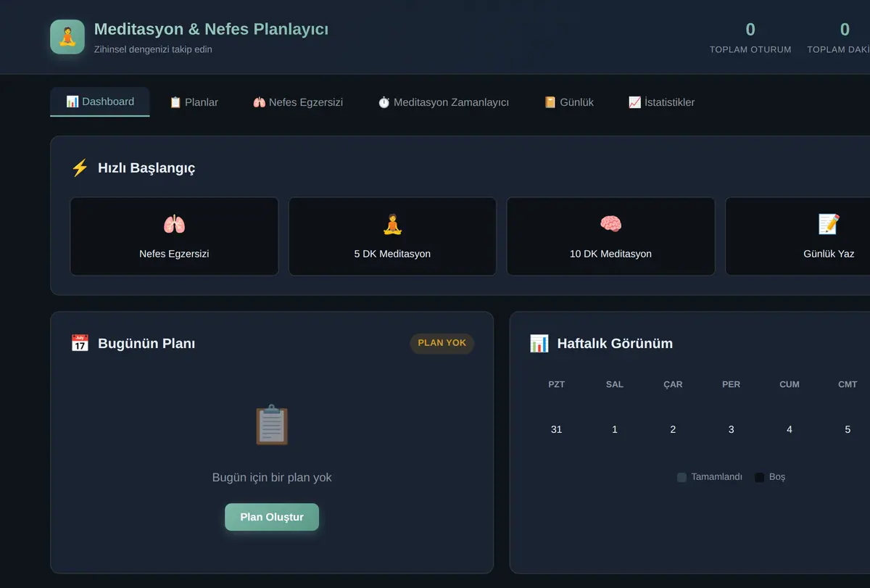
Task: Click the brain icon above 10 DK Meditasyon
Action: (610, 224)
